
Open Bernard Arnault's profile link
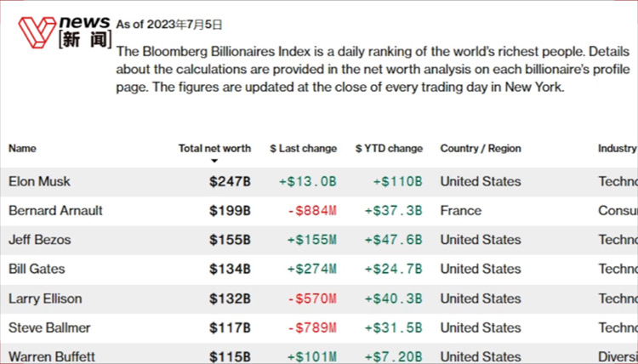55,210
